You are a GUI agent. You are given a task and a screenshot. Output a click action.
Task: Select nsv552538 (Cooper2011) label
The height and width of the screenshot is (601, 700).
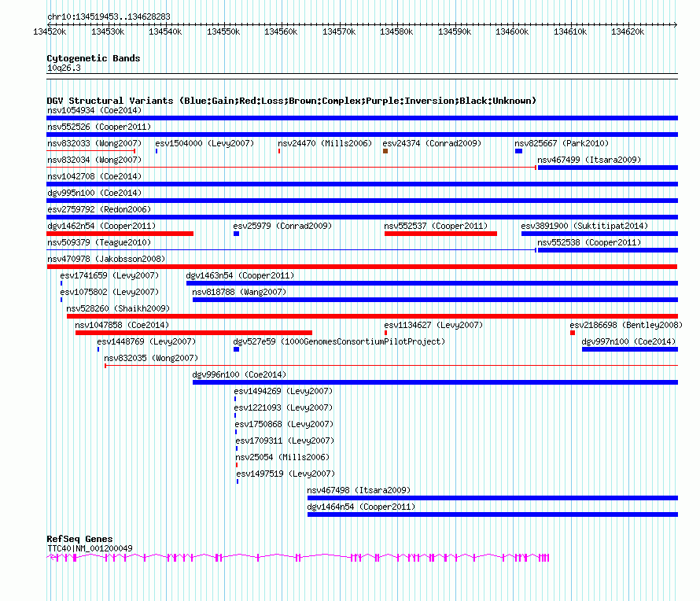[x=589, y=242]
